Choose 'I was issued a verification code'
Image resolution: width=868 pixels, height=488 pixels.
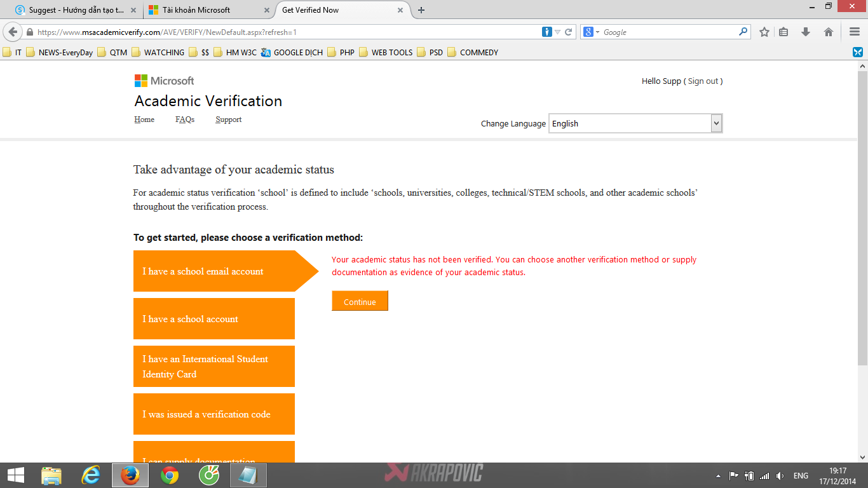214,414
